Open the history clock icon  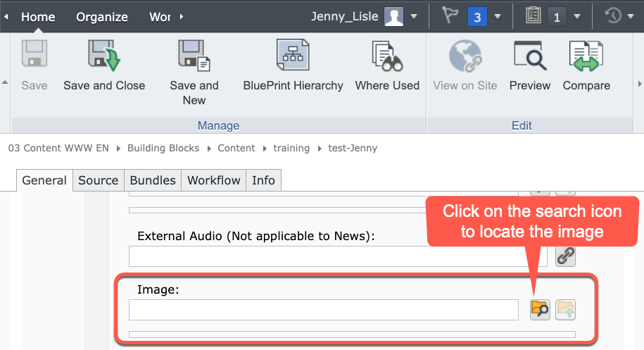613,16
